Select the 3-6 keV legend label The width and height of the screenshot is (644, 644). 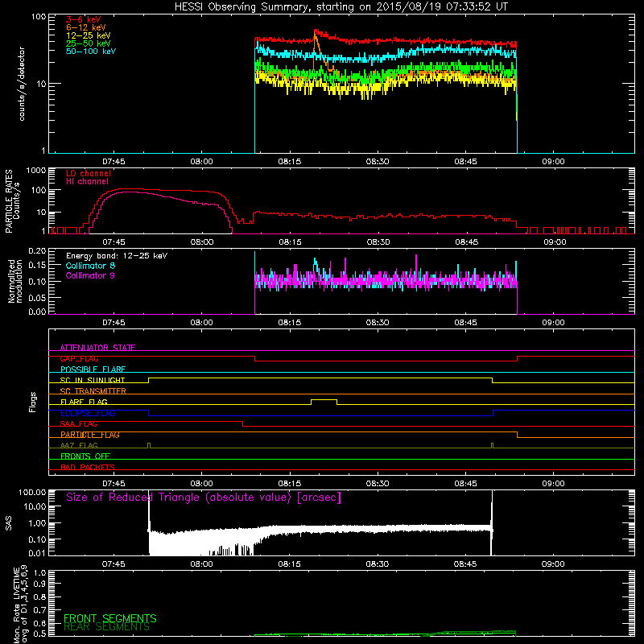click(83, 19)
